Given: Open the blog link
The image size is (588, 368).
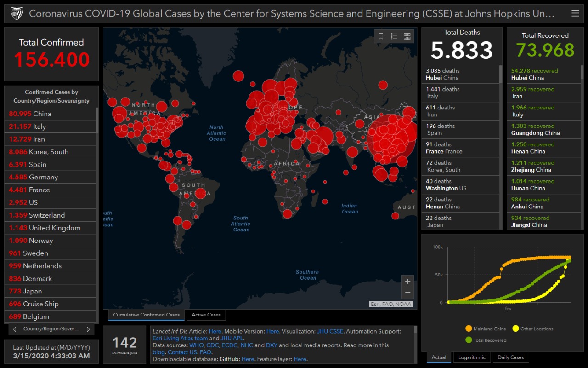Looking at the screenshot, I should tap(158, 352).
